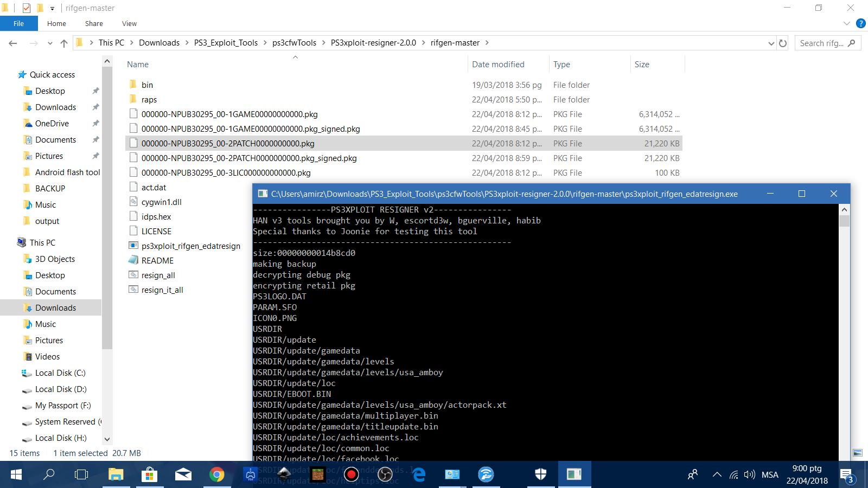Viewport: 868px width, 488px height.
Task: Click the Search rifgen-master field
Action: coord(827,43)
